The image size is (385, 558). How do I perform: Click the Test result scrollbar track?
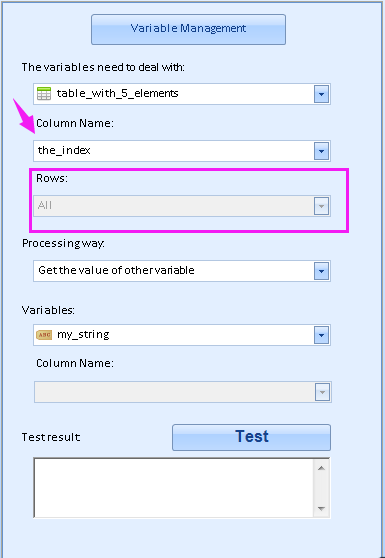pos(321,488)
